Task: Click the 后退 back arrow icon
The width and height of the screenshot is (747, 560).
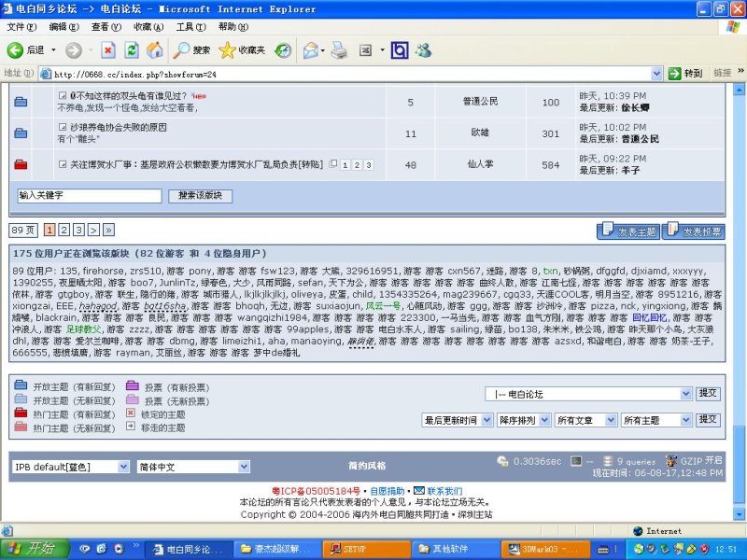Action: [13, 51]
